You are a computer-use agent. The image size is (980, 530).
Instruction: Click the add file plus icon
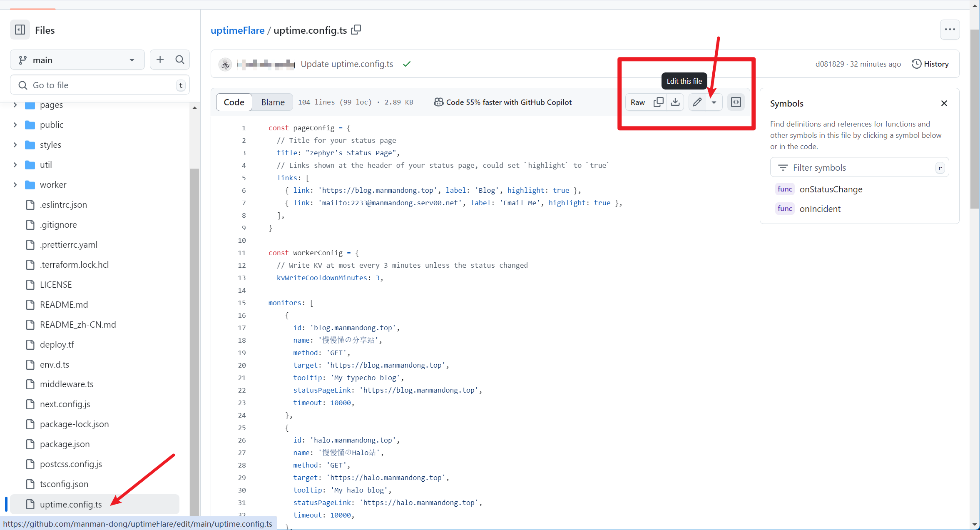pyautogui.click(x=160, y=60)
